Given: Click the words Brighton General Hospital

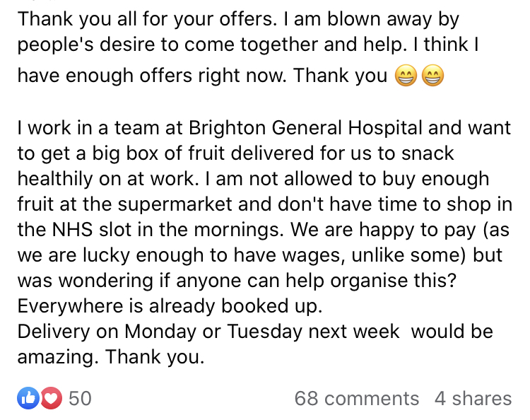Looking at the screenshot, I should pos(305,128).
